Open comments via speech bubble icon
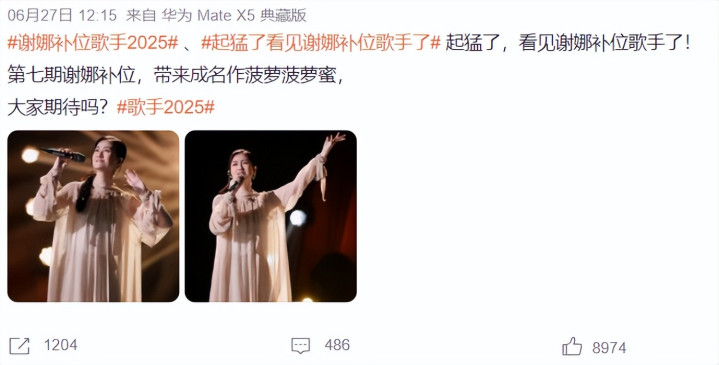This screenshot has height=365, width=719. tap(301, 346)
